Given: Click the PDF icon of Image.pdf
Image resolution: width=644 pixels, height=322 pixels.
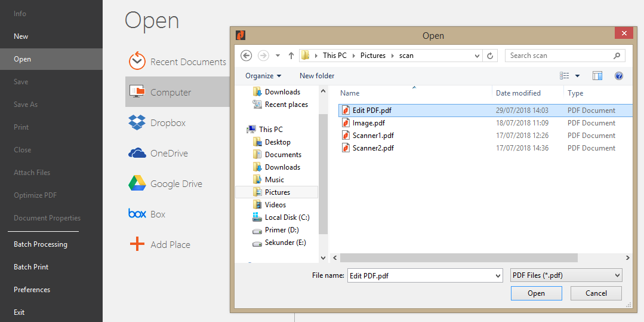Looking at the screenshot, I should click(x=346, y=122).
